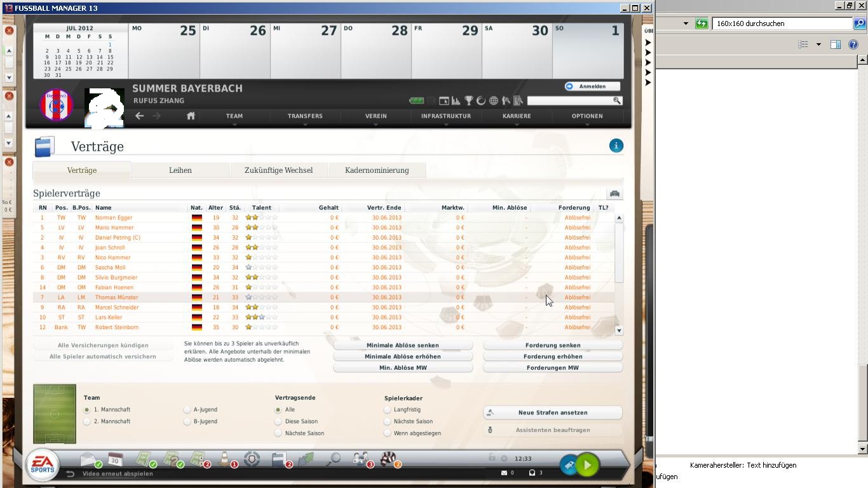Click the document search icon
The width and height of the screenshot is (868, 488).
[x=519, y=100]
